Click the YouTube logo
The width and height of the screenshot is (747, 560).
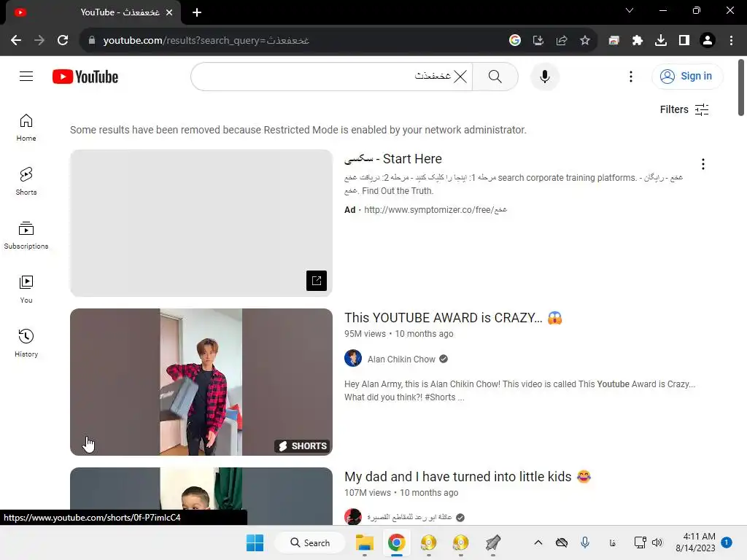tap(85, 76)
